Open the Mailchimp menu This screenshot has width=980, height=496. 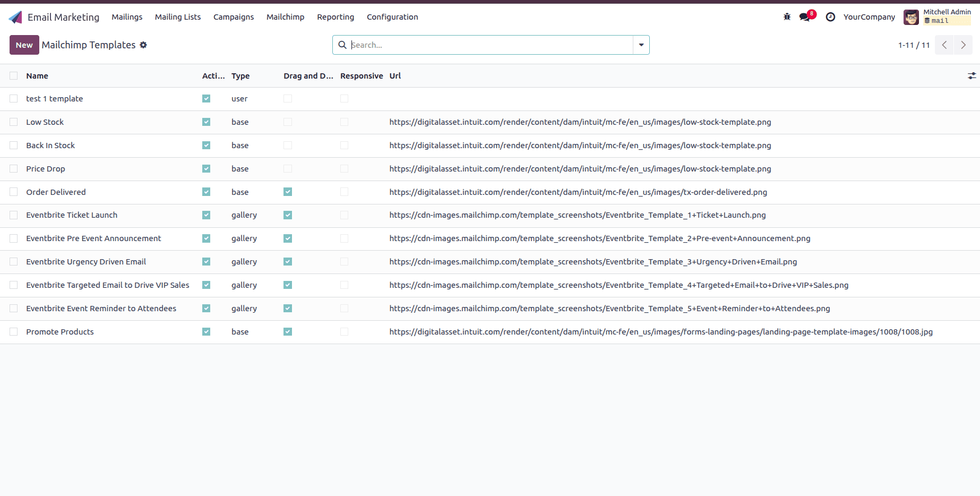pyautogui.click(x=286, y=17)
